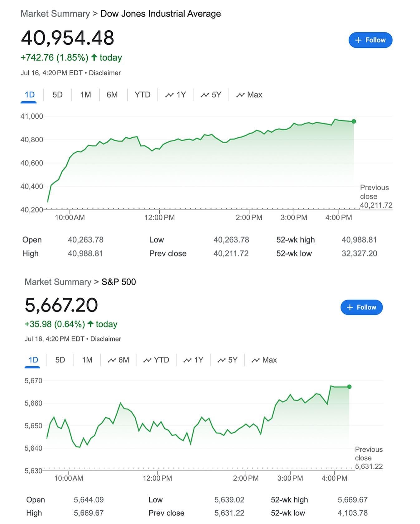This screenshot has height=524, width=420.
Task: Follow the S&P 500 index
Action: coord(361,307)
